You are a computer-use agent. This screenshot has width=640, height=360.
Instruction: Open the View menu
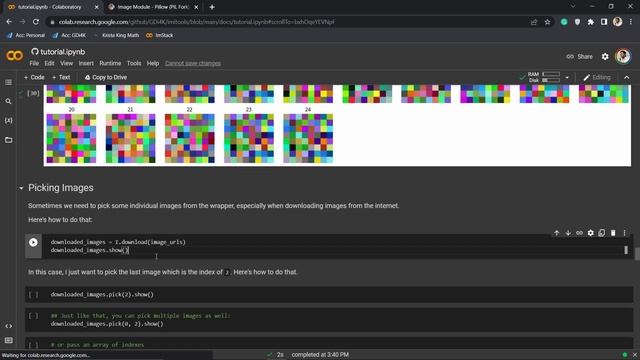(x=67, y=63)
